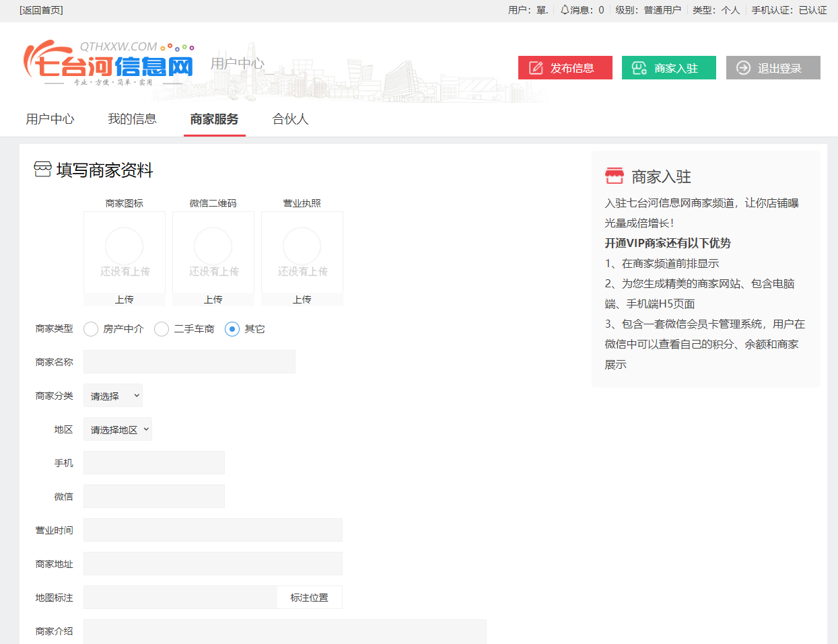Expand the 请选择地区 region dropdown
The image size is (838, 644).
pyautogui.click(x=118, y=429)
